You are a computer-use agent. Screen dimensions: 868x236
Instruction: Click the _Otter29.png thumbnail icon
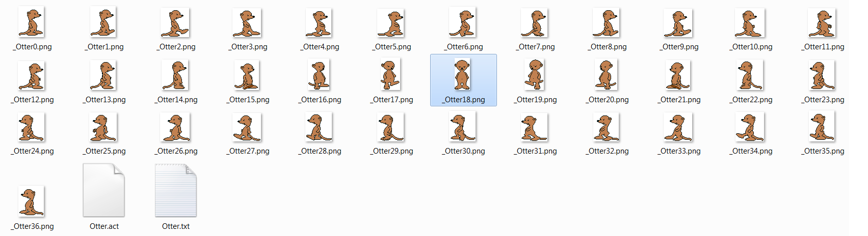point(391,127)
